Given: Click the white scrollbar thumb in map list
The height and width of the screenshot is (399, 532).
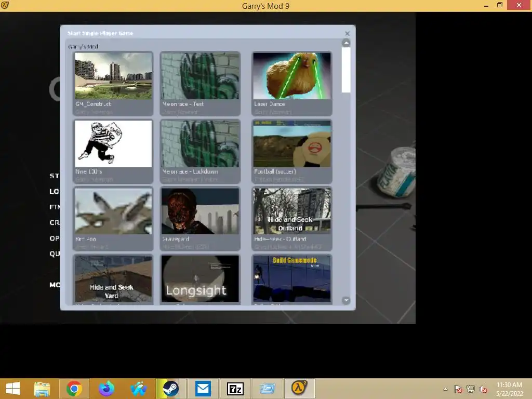Looking at the screenshot, I should tap(346, 70).
